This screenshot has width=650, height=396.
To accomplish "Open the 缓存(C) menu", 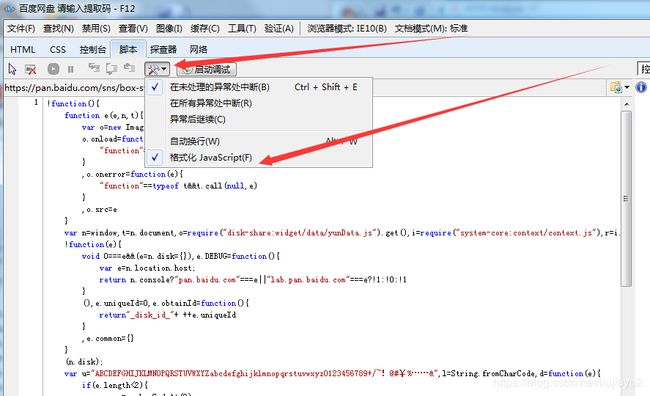I will [205, 29].
